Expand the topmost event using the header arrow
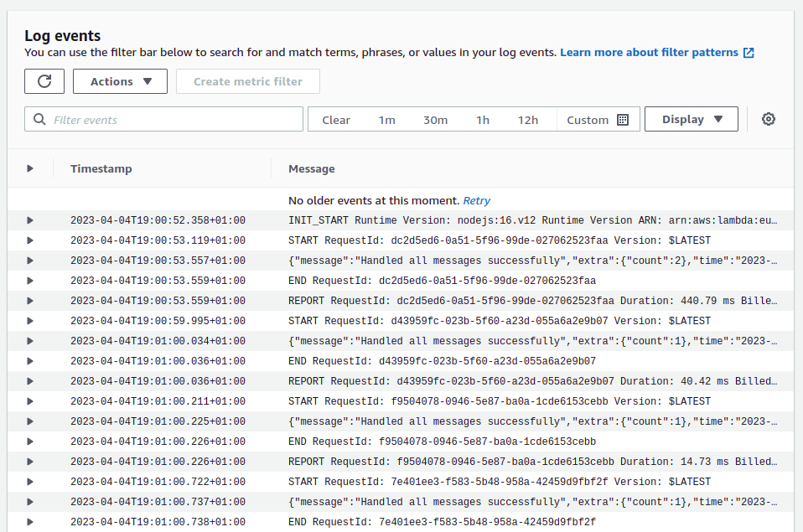Image resolution: width=803 pixels, height=532 pixels. [x=29, y=168]
